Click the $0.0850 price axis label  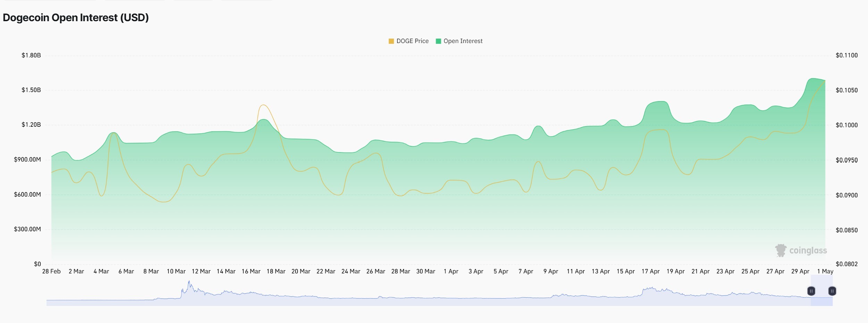tap(846, 230)
